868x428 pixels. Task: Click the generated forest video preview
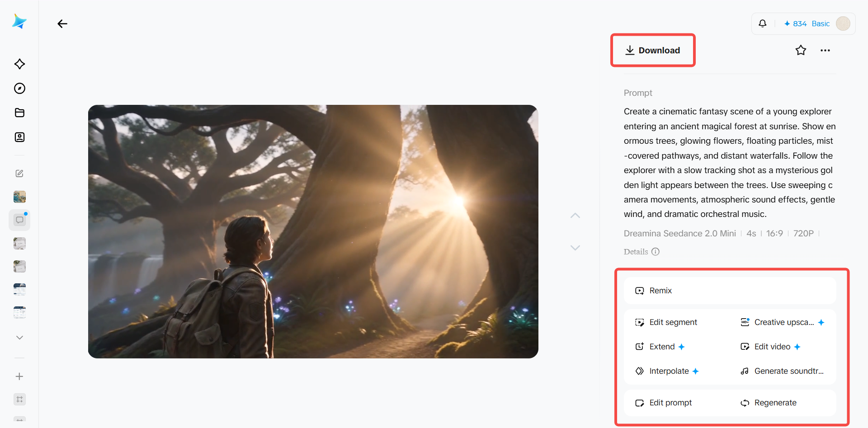(x=313, y=231)
